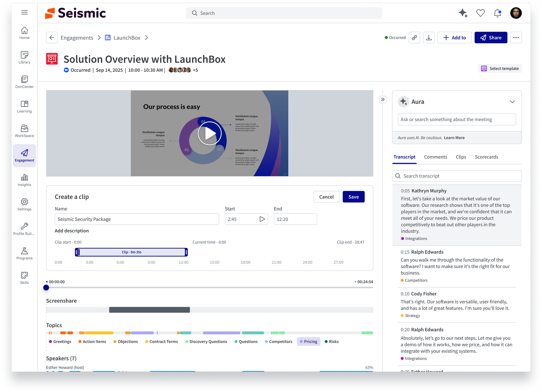Viewport: 542px width, 392px height.
Task: Switch to the Scorecards tab
Action: pos(486,157)
